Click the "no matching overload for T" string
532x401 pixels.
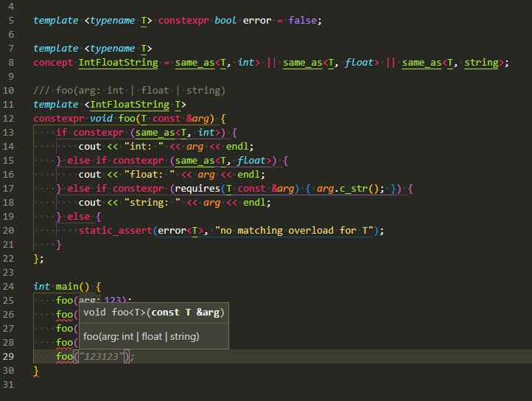295,231
